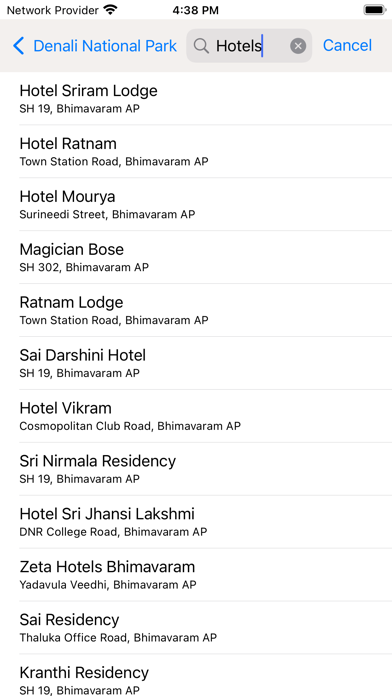This screenshot has width=392, height=696.
Task: Tap the Wi-Fi status icon
Action: click(x=110, y=10)
